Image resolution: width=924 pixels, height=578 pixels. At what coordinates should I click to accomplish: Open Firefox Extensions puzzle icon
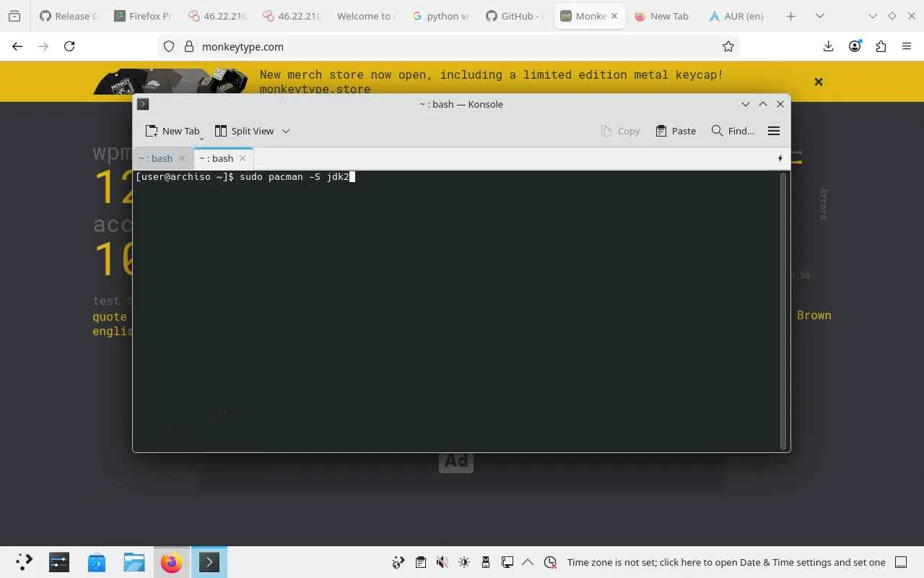pos(881,46)
